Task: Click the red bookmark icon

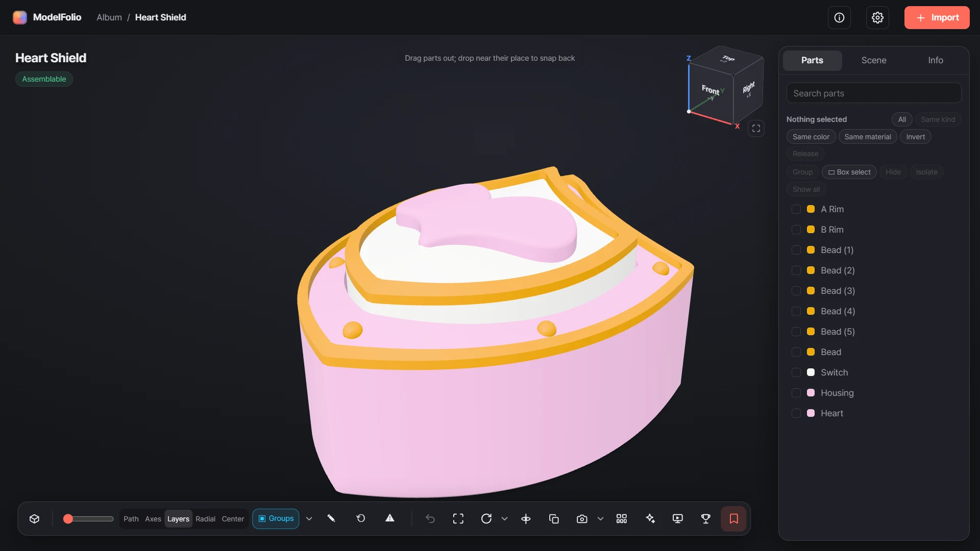Action: click(x=733, y=519)
